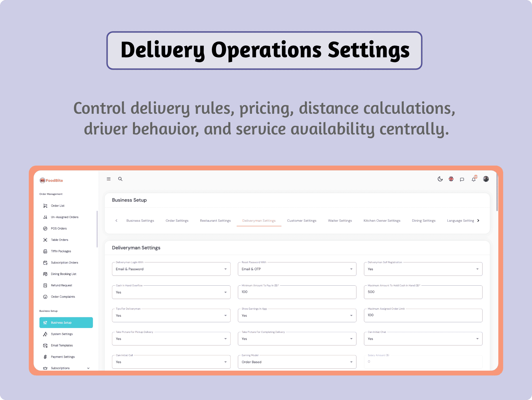Select the Deliveryman Settings tab
This screenshot has height=400, width=532.
[259, 221]
